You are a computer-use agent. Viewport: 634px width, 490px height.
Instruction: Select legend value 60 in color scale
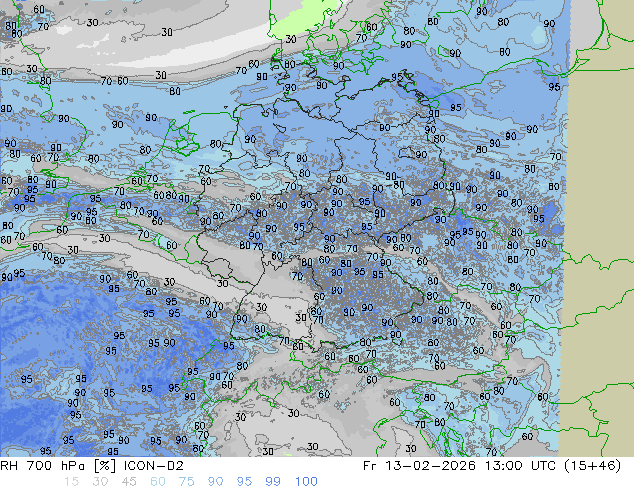[158, 482]
